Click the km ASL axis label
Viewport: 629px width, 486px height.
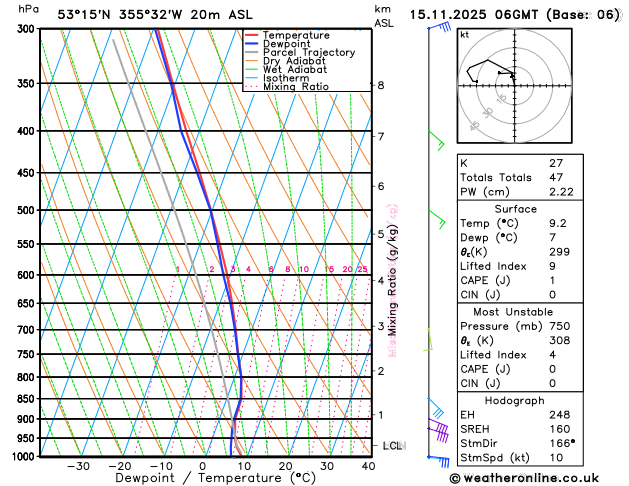pyautogui.click(x=384, y=16)
